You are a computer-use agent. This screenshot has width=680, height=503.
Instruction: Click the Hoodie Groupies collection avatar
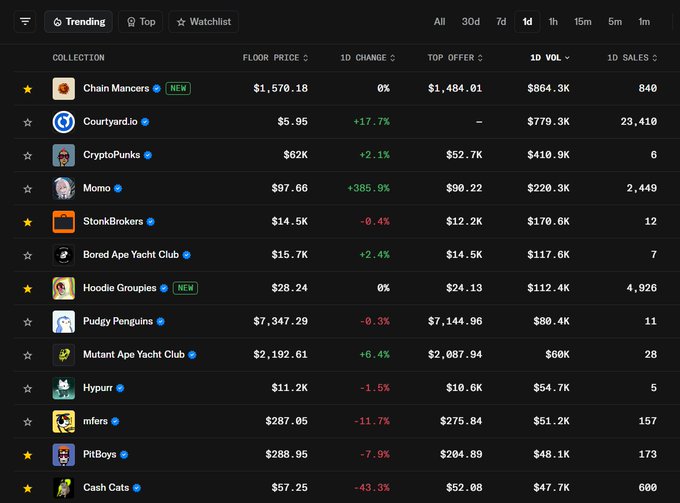(x=64, y=288)
